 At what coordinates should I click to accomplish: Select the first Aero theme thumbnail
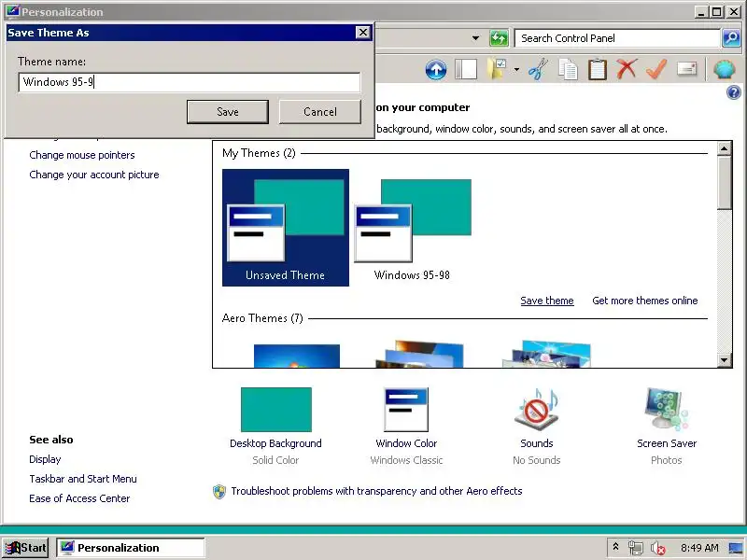(297, 356)
